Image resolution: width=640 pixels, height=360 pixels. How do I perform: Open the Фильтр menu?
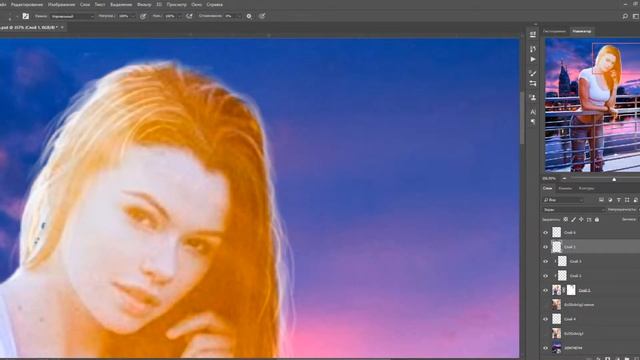[x=144, y=4]
